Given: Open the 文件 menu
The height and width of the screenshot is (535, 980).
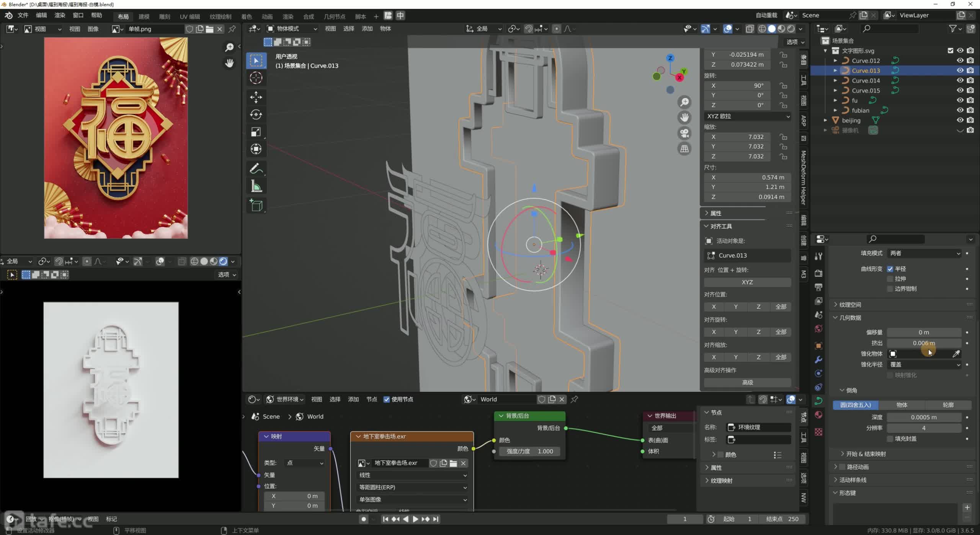Looking at the screenshot, I should coord(23,15).
